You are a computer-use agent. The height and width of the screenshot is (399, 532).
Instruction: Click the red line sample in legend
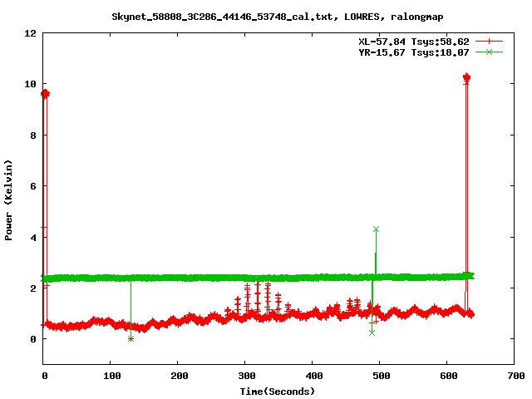(489, 42)
